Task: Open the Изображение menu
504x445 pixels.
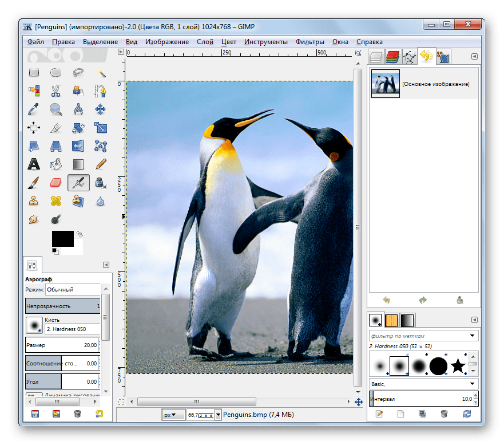Action: click(167, 42)
